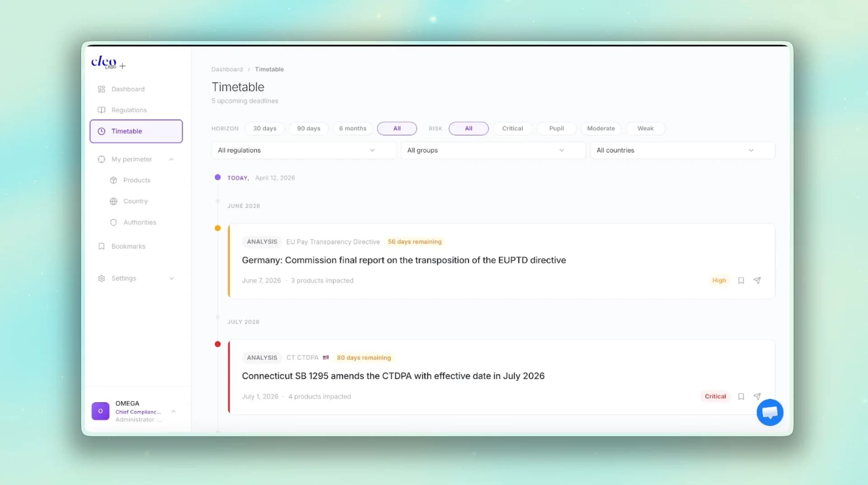Open the chat support bubble

pyautogui.click(x=770, y=412)
